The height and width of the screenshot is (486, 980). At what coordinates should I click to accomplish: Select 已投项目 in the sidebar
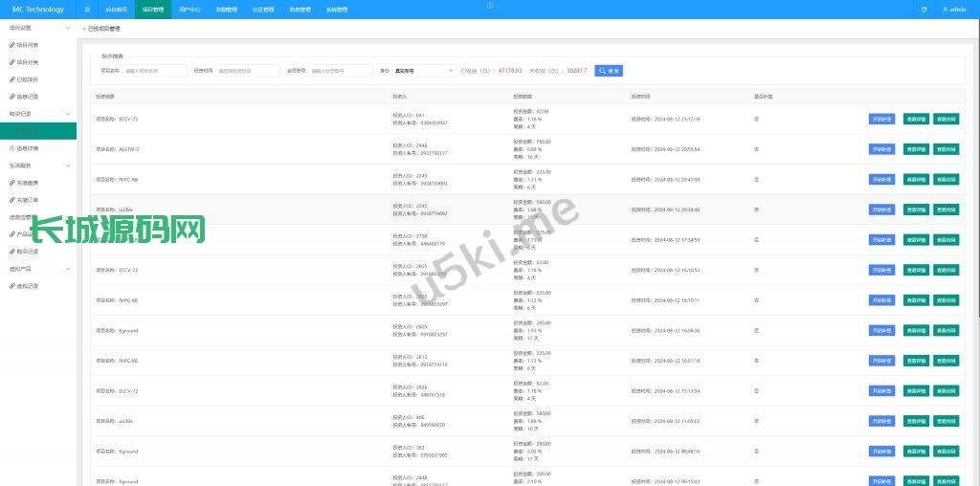click(29, 79)
